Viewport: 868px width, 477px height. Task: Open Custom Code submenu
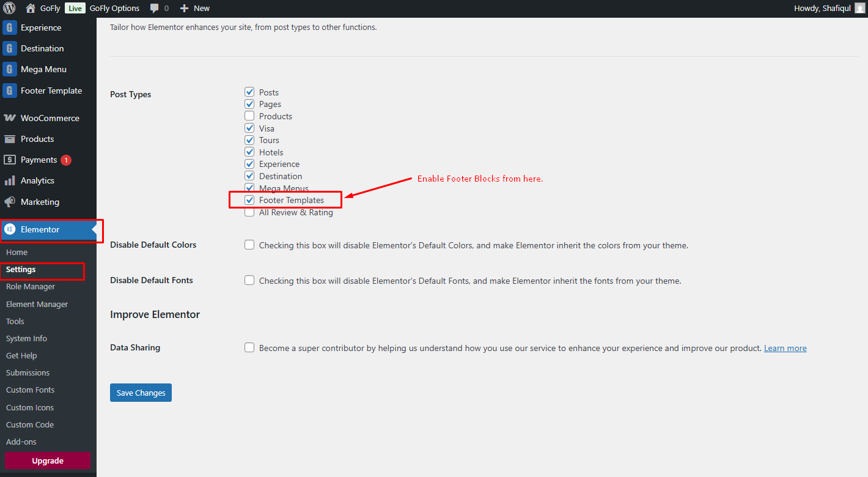[30, 424]
